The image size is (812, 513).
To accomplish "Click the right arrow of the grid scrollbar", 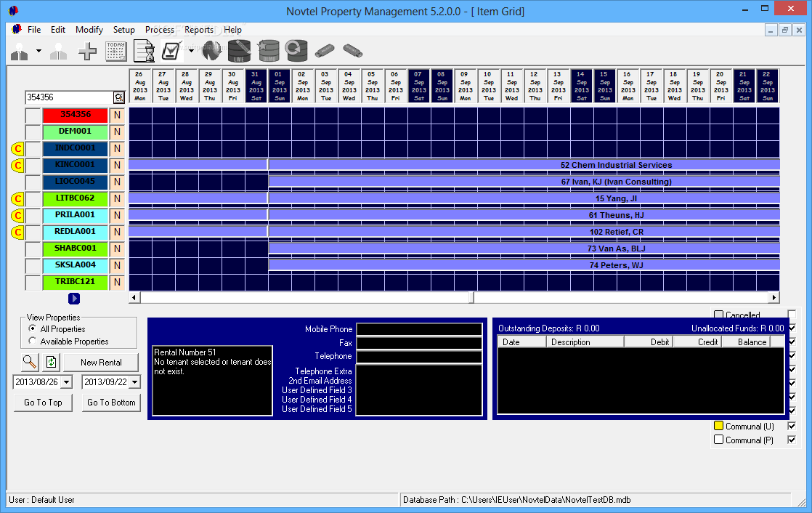I will 774,297.
